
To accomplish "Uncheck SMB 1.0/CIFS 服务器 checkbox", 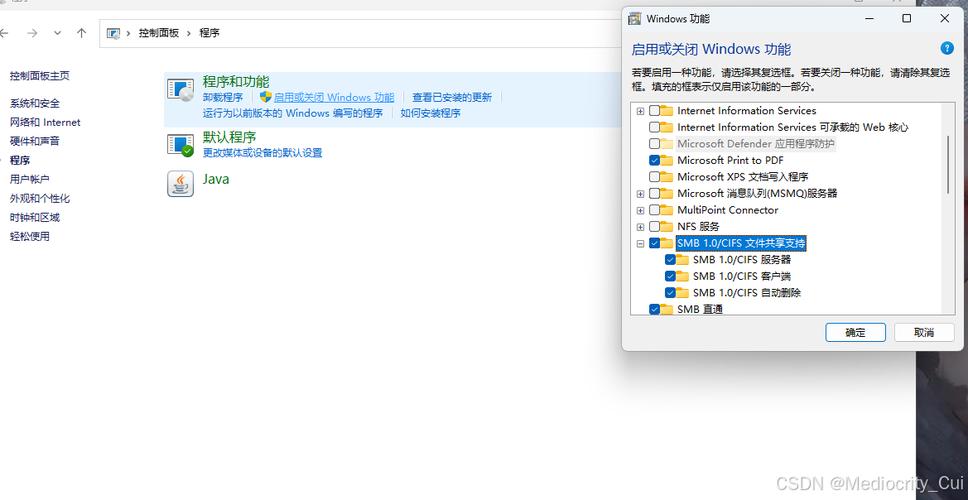I will tap(670, 260).
